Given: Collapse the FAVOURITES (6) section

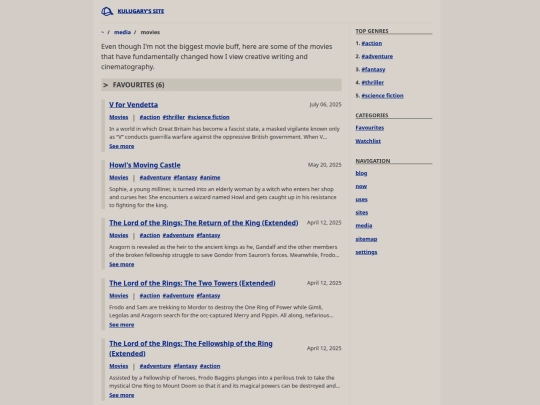Looking at the screenshot, I should (221, 85).
